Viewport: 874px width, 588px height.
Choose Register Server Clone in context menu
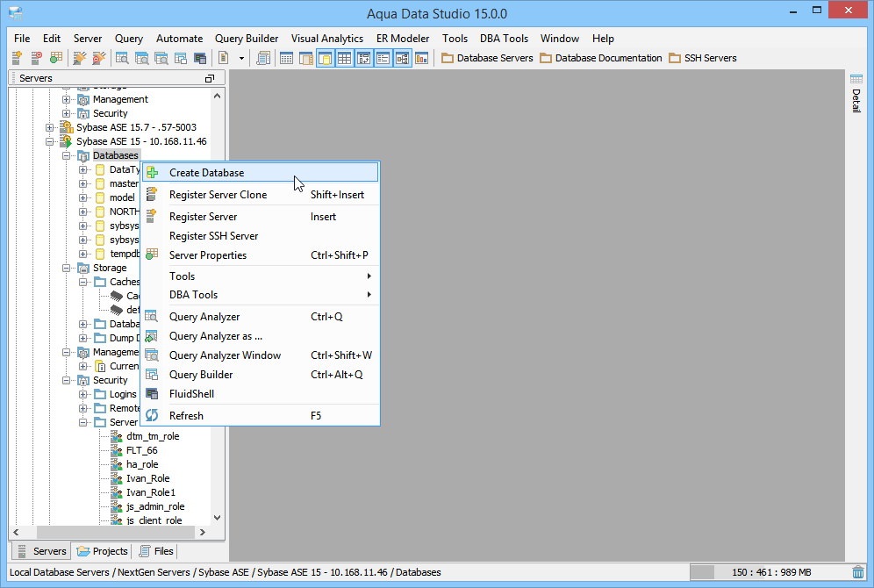coord(261,195)
